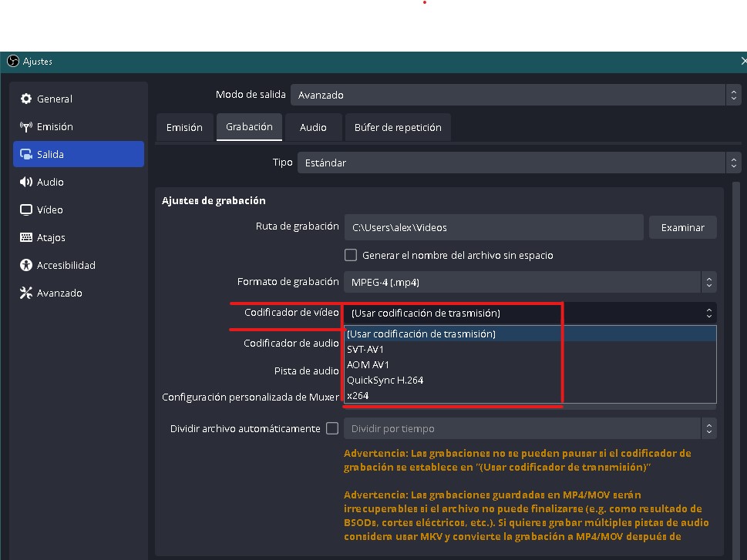Screen dimensions: 747x560
Task: Open the General settings section
Action: [x=79, y=99]
